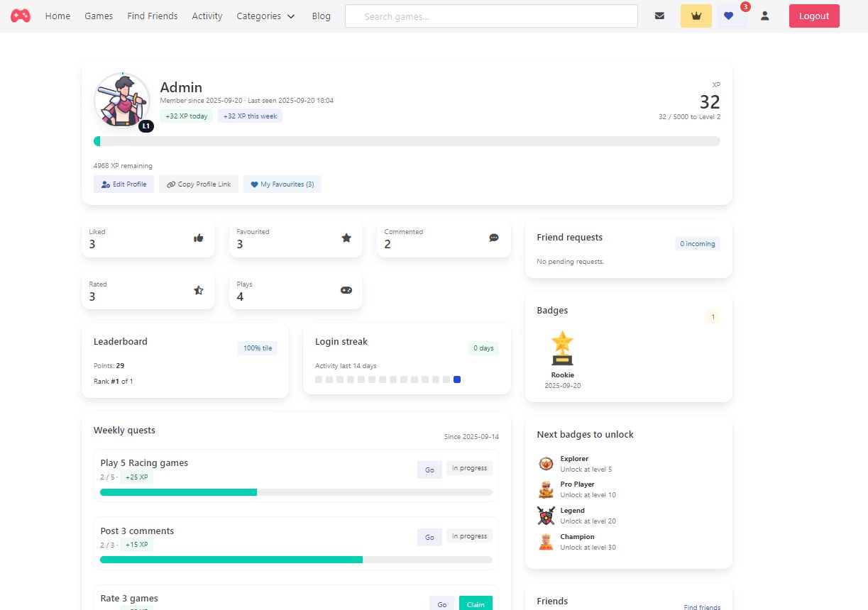Click the gamepad site logo
The width and height of the screenshot is (868, 610).
(21, 16)
